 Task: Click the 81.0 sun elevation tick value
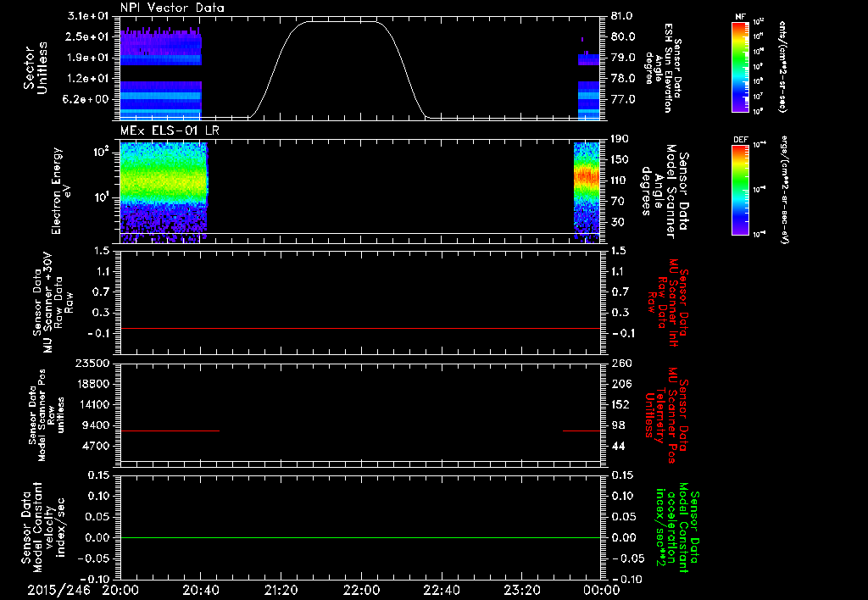[x=623, y=16]
